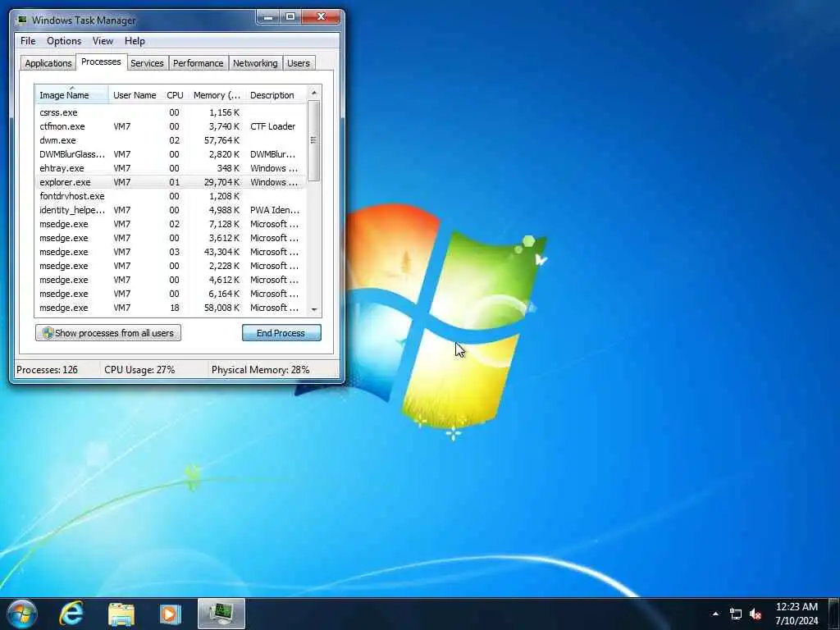Select the dwm.exe process row
Screen dimensions: 840x630
[171, 140]
